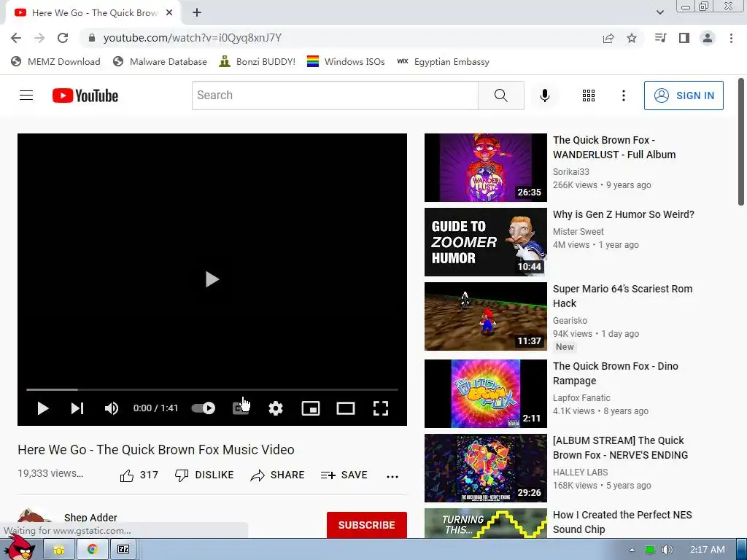Screen dimensions: 747x560
Task: Go to YouTube home via the logo
Action: tap(85, 96)
